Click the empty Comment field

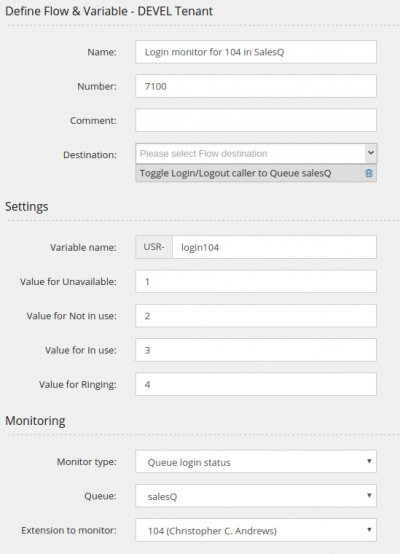tap(256, 120)
